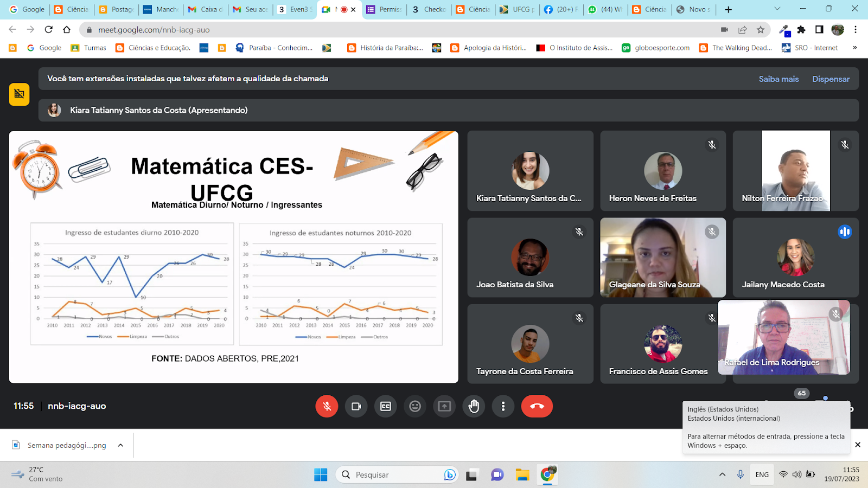
Task: Show more bookmarks with the overflow chevron
Action: [x=854, y=48]
